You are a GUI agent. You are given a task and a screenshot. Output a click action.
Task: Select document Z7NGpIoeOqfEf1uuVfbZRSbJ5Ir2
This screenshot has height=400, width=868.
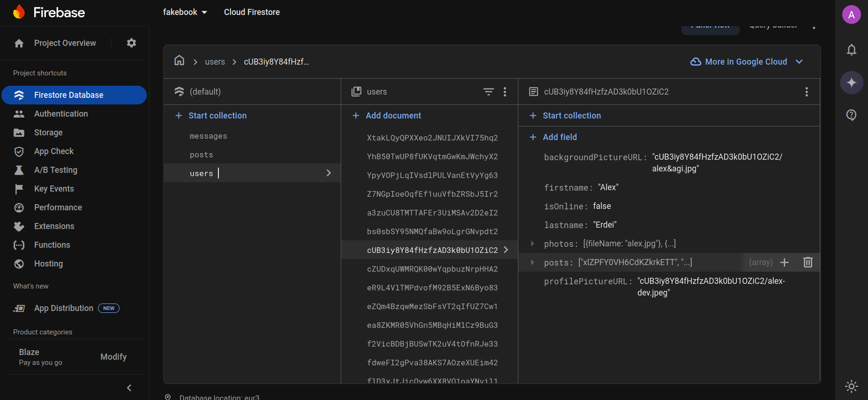click(432, 194)
